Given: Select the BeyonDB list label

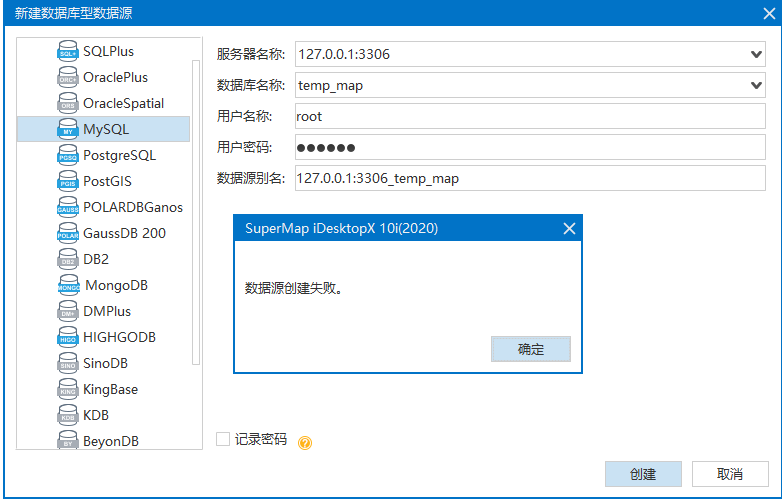Looking at the screenshot, I should (x=111, y=441).
